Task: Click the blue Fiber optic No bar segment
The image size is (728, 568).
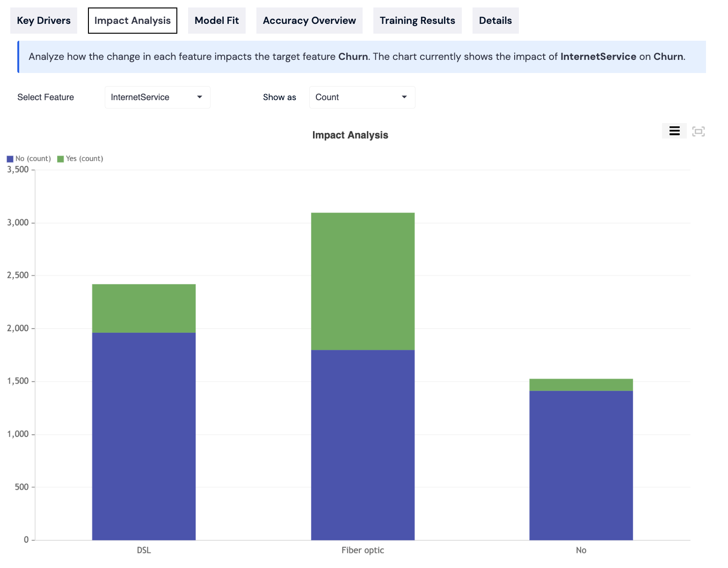Action: coord(363,444)
